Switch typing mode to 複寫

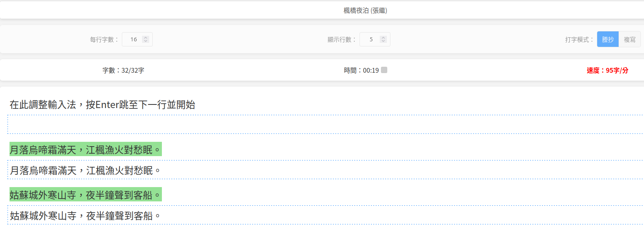[x=629, y=39]
